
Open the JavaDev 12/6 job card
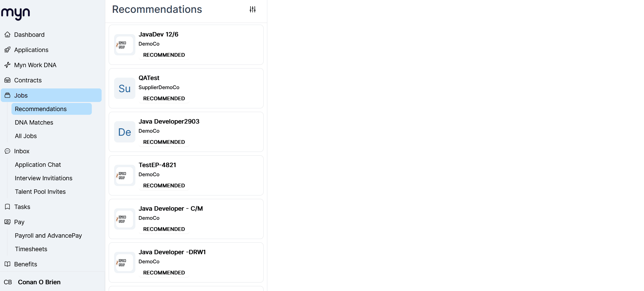(x=186, y=45)
